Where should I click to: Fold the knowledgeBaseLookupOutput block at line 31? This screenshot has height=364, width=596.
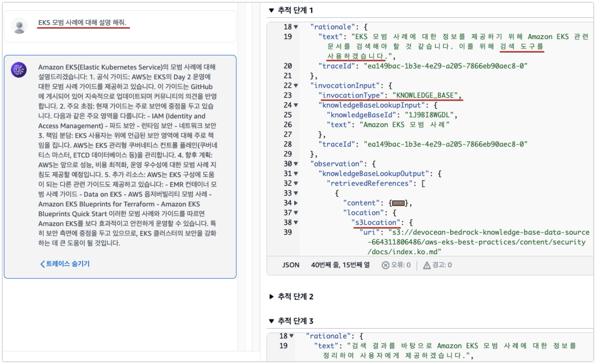(296, 174)
